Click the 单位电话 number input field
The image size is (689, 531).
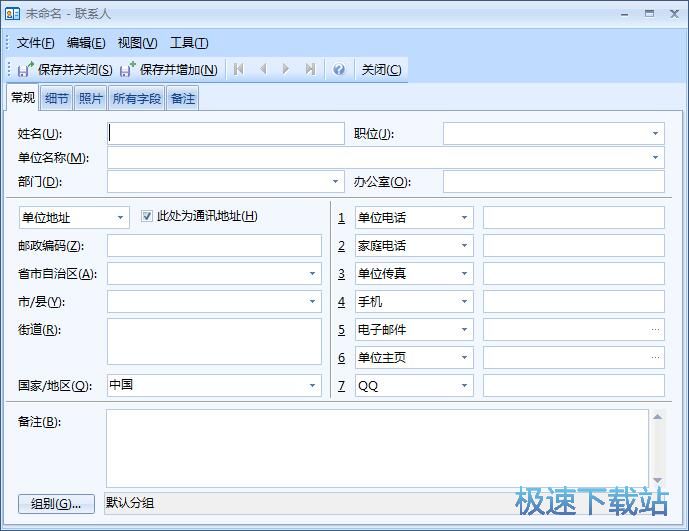click(x=574, y=218)
